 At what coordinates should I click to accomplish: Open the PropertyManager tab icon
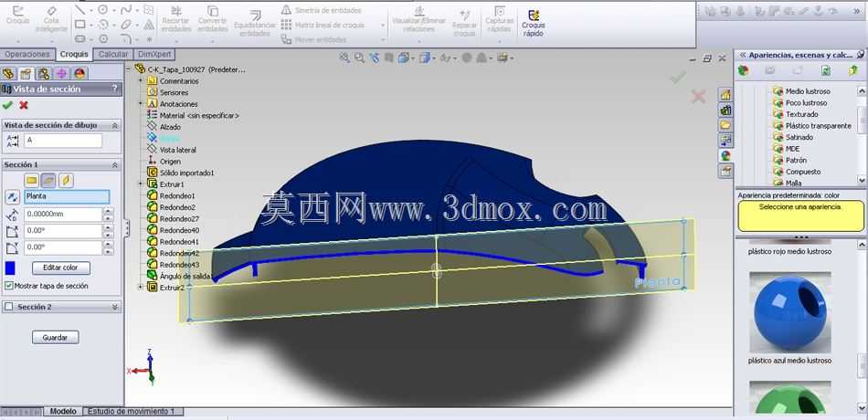(26, 74)
